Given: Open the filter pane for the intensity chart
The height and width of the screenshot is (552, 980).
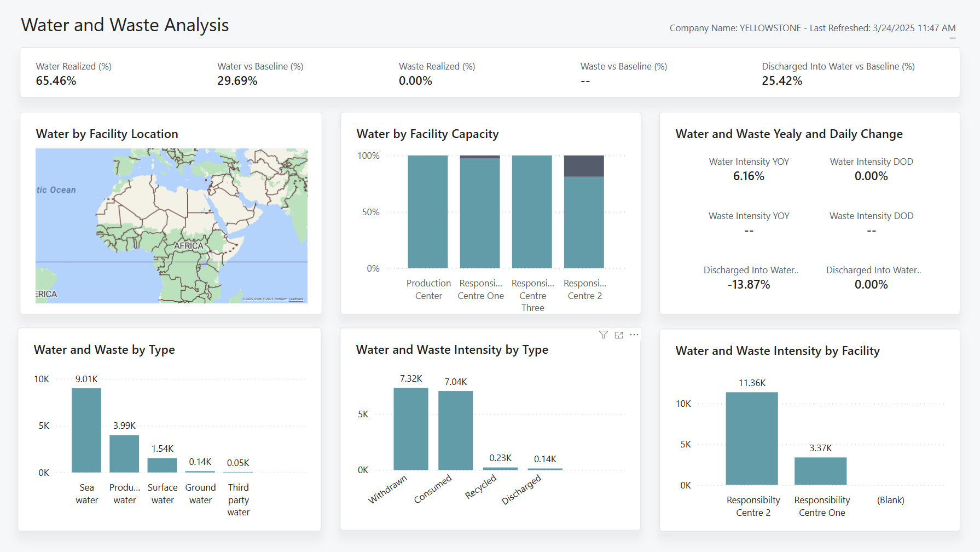Looking at the screenshot, I should [602, 335].
